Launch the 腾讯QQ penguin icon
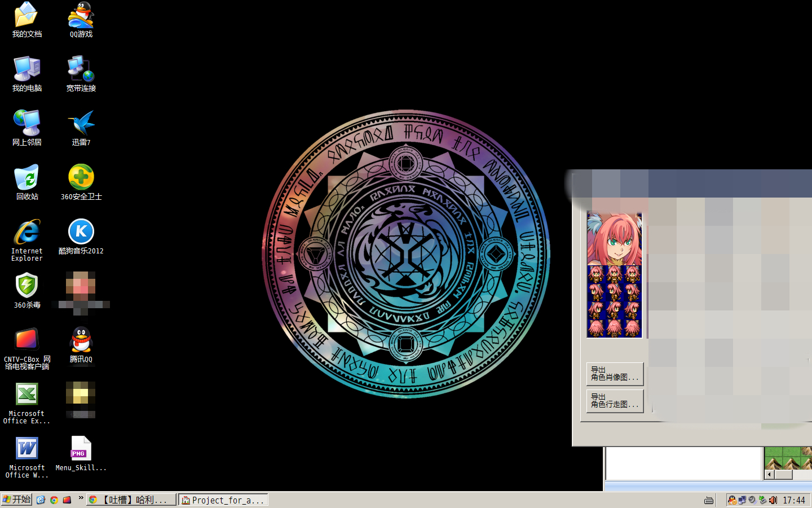Screen dimensions: 812x508 click(x=81, y=345)
